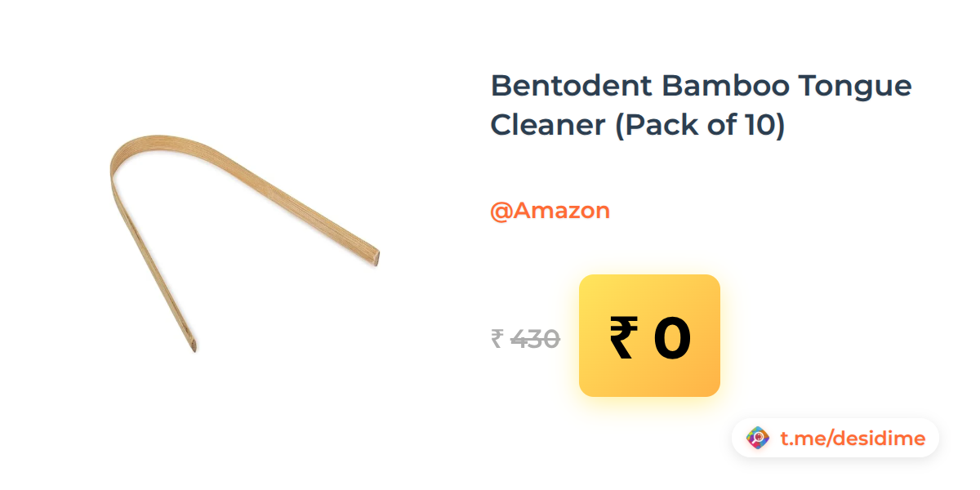The width and height of the screenshot is (980, 490).
Task: Click the @Amazon store link
Action: point(550,211)
